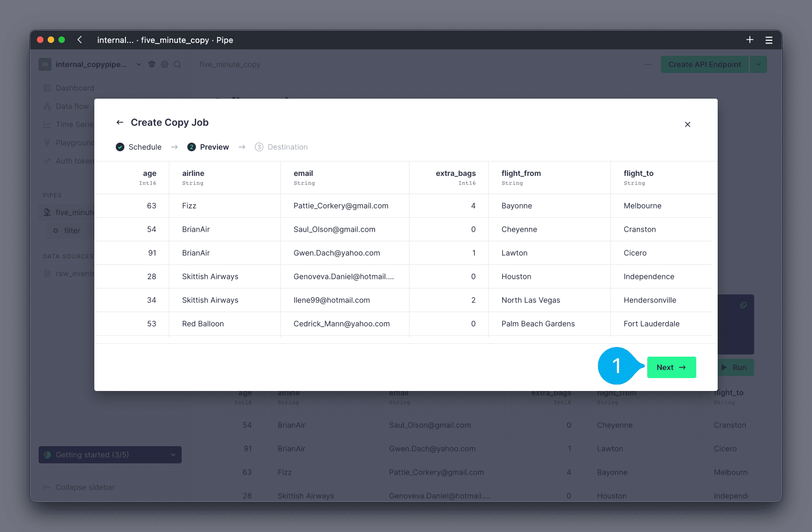Click the search magnifier icon in sidebar header
This screenshot has width=812, height=532.
(177, 64)
